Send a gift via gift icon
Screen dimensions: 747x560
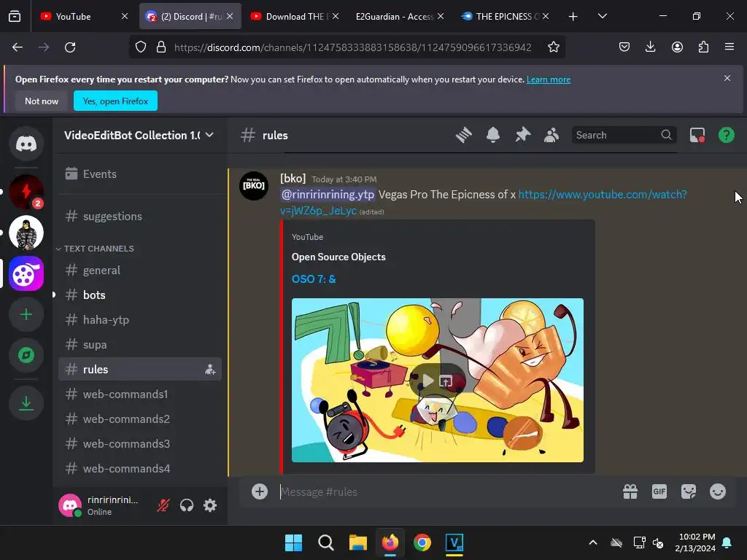(630, 491)
